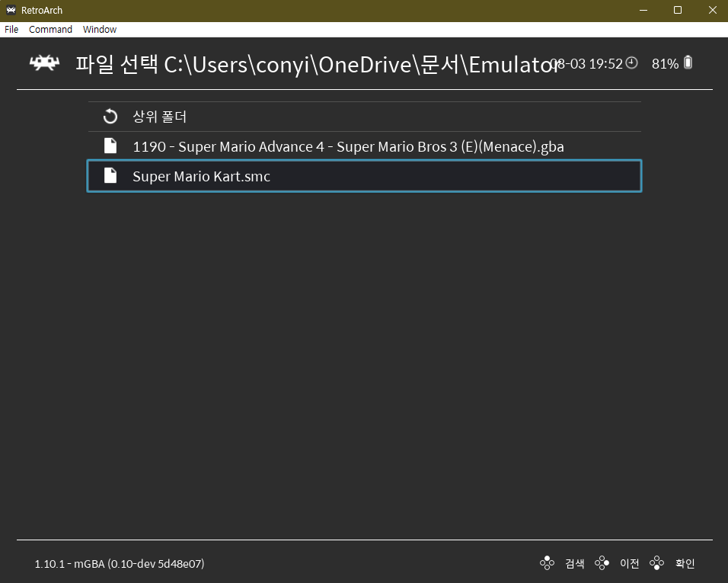
Task: Close the RetroArch window
Action: tap(712, 10)
